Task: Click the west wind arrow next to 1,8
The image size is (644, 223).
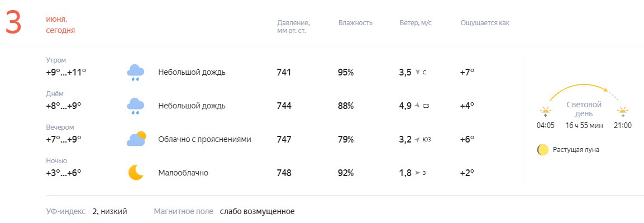Action: (x=417, y=173)
